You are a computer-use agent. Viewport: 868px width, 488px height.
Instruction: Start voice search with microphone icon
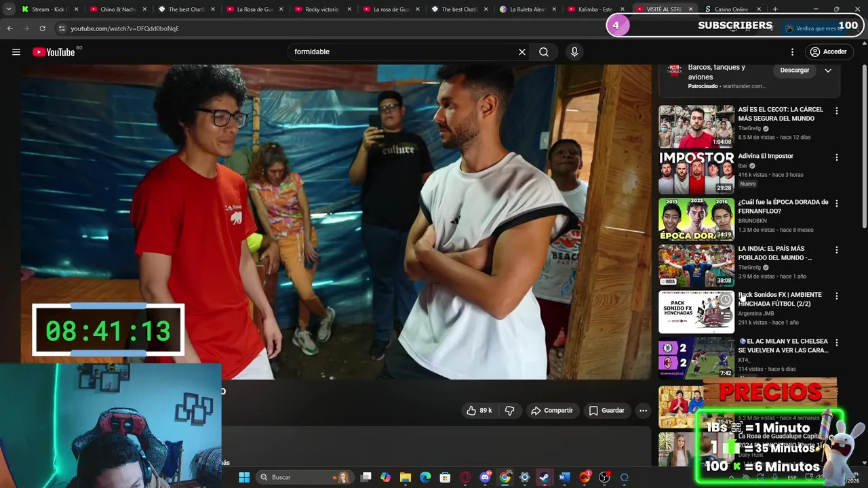click(574, 52)
